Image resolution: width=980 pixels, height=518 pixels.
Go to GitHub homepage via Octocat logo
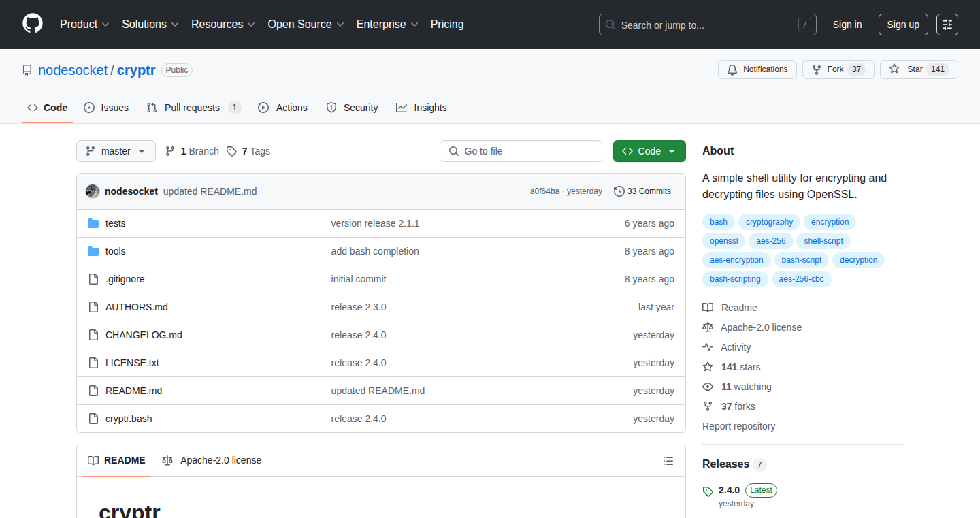33,25
